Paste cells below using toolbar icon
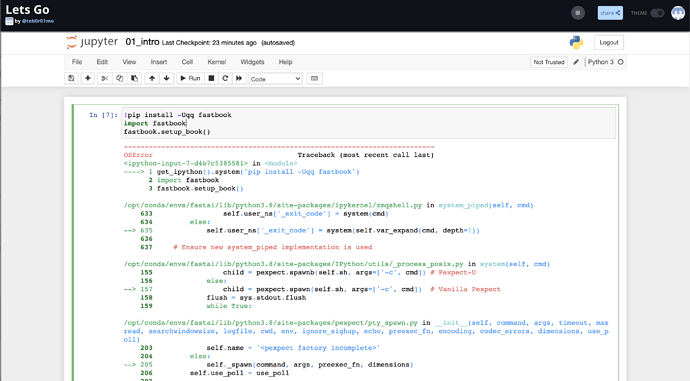Viewport: 690px width, 381px height. (134, 78)
